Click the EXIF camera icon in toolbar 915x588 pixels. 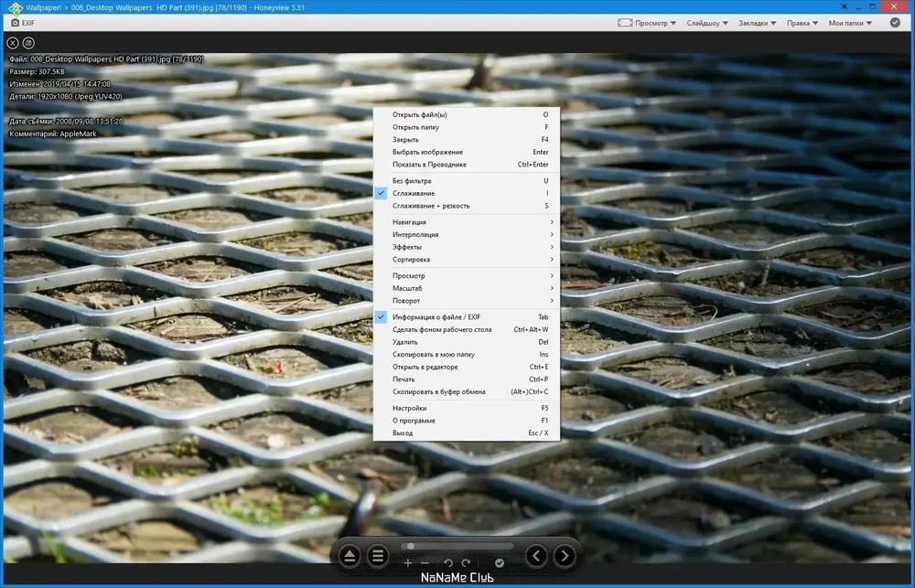coord(16,23)
